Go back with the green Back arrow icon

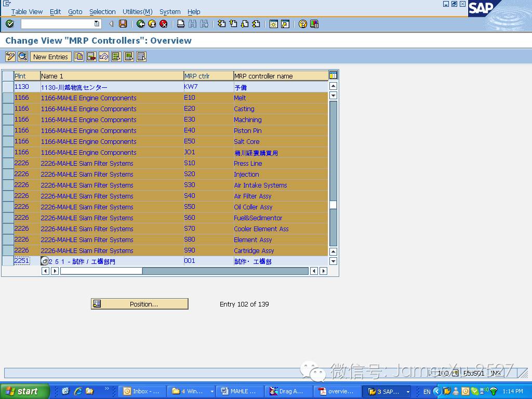click(x=140, y=24)
